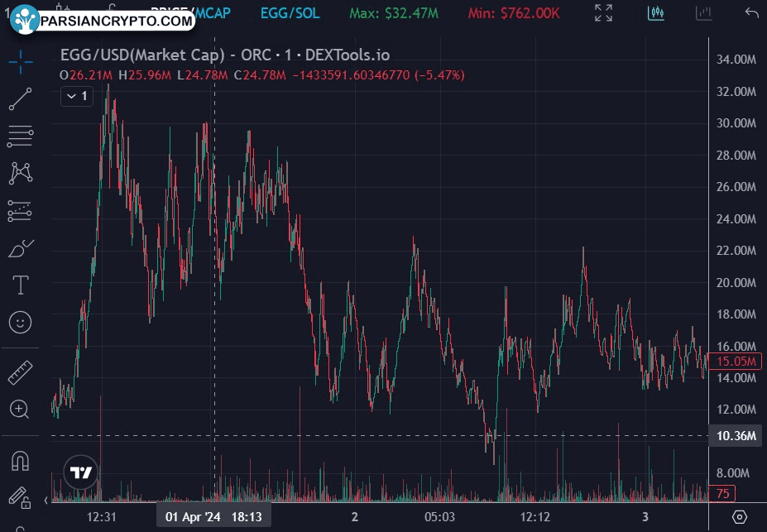Toggle the candlestick chart view
This screenshot has width=767, height=532.
click(658, 13)
